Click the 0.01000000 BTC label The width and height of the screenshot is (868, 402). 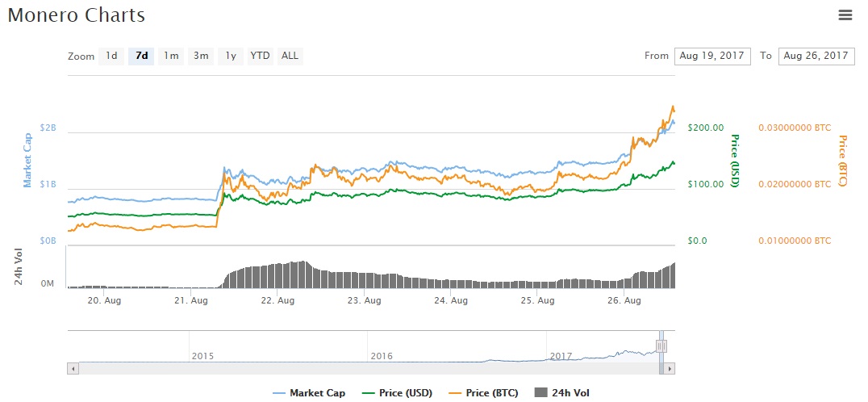click(x=795, y=241)
